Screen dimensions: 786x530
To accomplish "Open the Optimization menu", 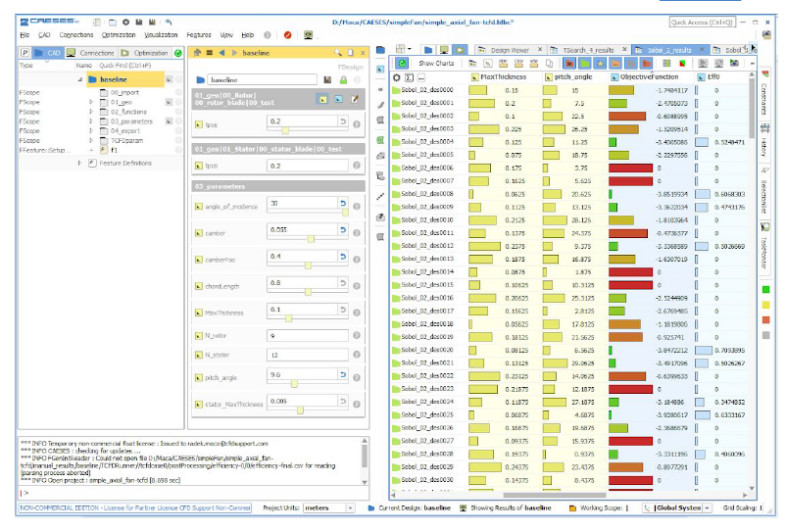I will click(119, 35).
